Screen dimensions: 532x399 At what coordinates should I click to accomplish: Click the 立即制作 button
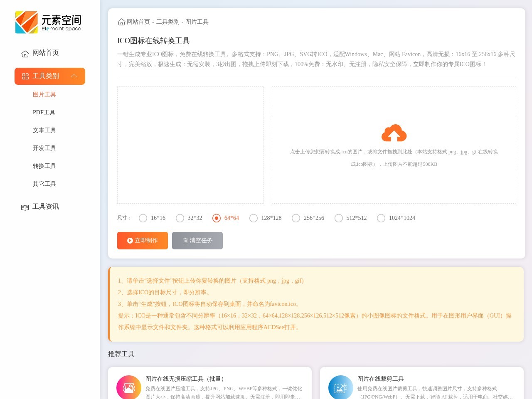pos(142,241)
